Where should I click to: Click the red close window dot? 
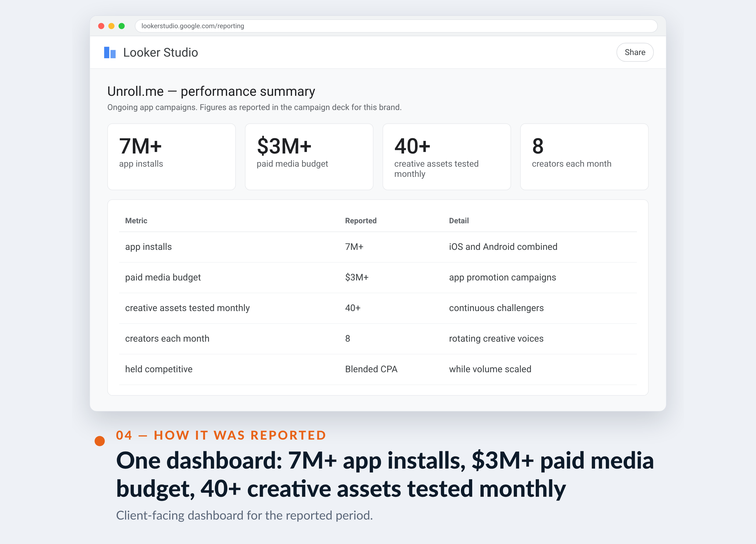pyautogui.click(x=101, y=26)
